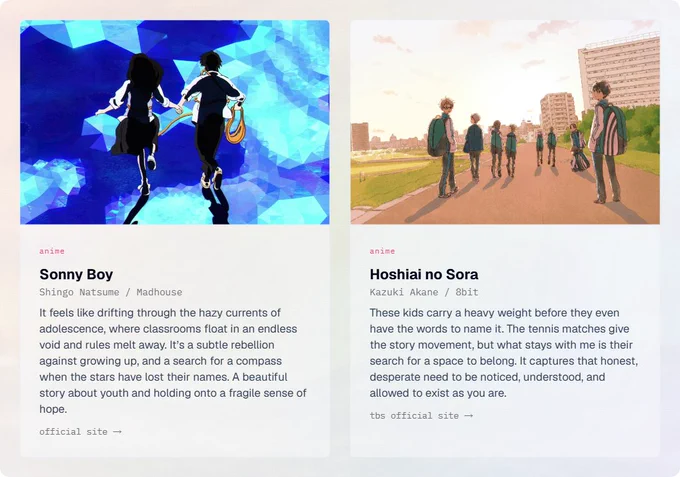Open Sonny Boy's official site link
This screenshot has width=680, height=477.
click(x=80, y=432)
